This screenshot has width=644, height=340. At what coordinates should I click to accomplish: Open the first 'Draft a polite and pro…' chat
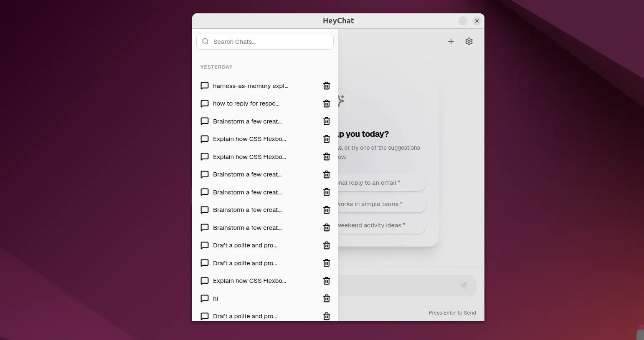[245, 245]
